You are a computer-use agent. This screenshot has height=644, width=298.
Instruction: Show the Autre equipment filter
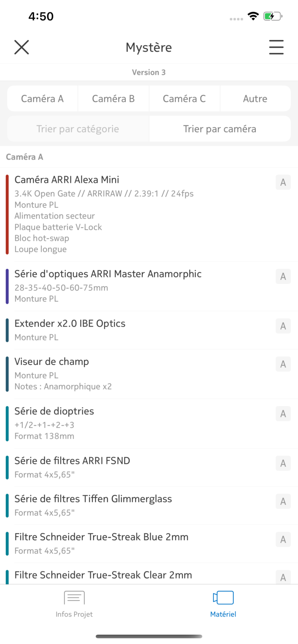pos(255,99)
